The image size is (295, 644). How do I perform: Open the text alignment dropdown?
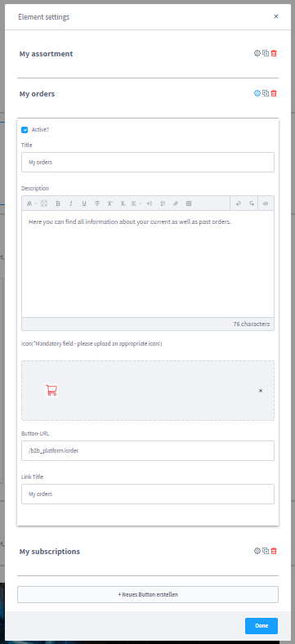point(136,203)
